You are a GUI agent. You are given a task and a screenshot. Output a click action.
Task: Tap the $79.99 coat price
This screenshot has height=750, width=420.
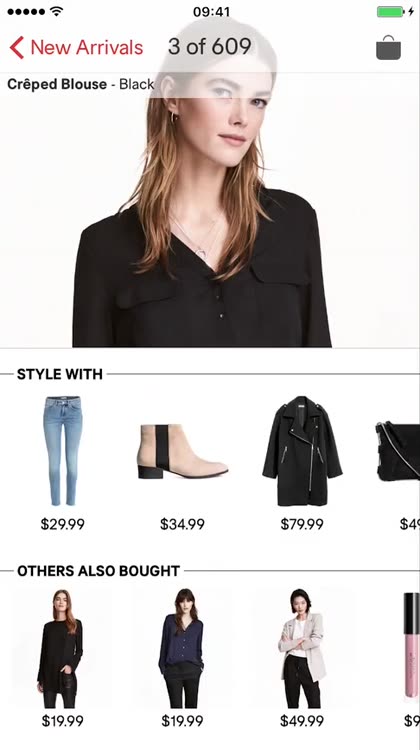click(302, 524)
